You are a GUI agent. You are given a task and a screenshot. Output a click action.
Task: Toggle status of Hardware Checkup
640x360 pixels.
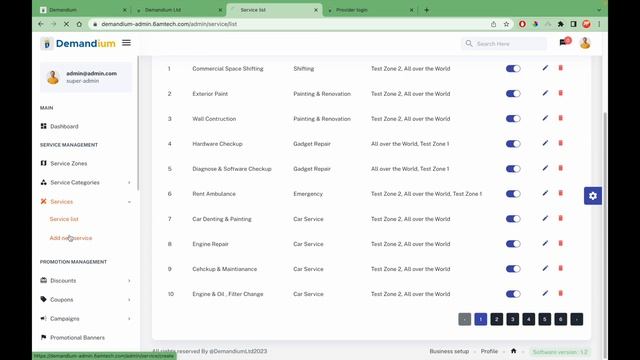pyautogui.click(x=513, y=144)
